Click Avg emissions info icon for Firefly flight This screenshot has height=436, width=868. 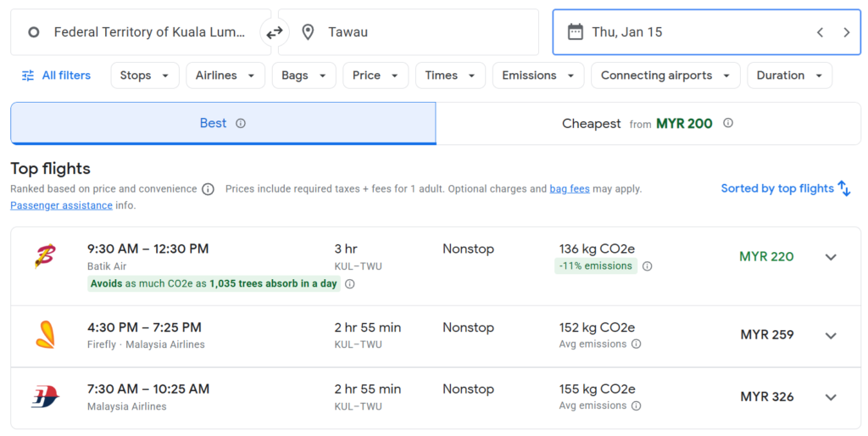[636, 344]
